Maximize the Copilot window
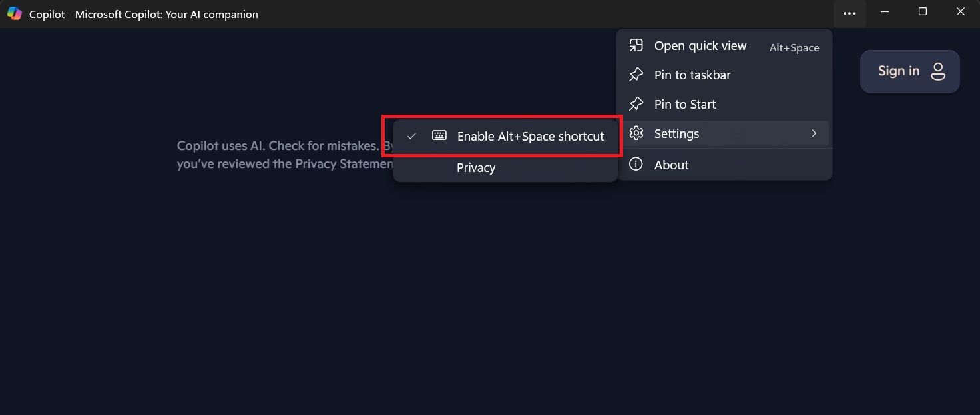Screen dimensions: 980x415 click(922, 12)
